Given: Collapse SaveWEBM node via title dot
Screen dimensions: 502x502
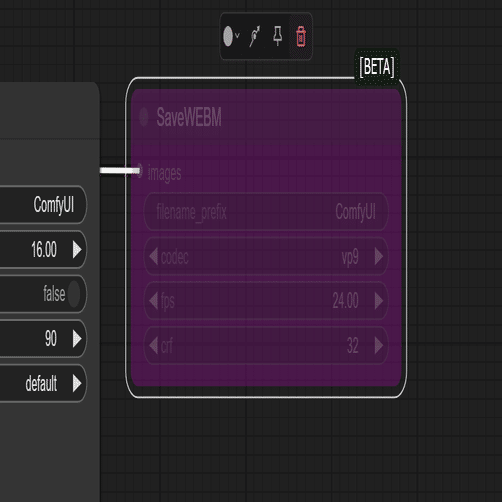Looking at the screenshot, I should pos(144,117).
